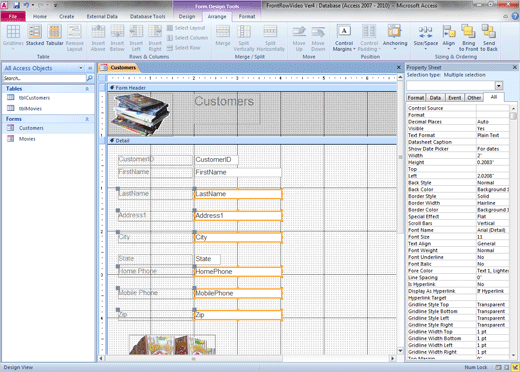This screenshot has width=520, height=372.
Task: Collapse the Tables group
Action: [x=87, y=89]
